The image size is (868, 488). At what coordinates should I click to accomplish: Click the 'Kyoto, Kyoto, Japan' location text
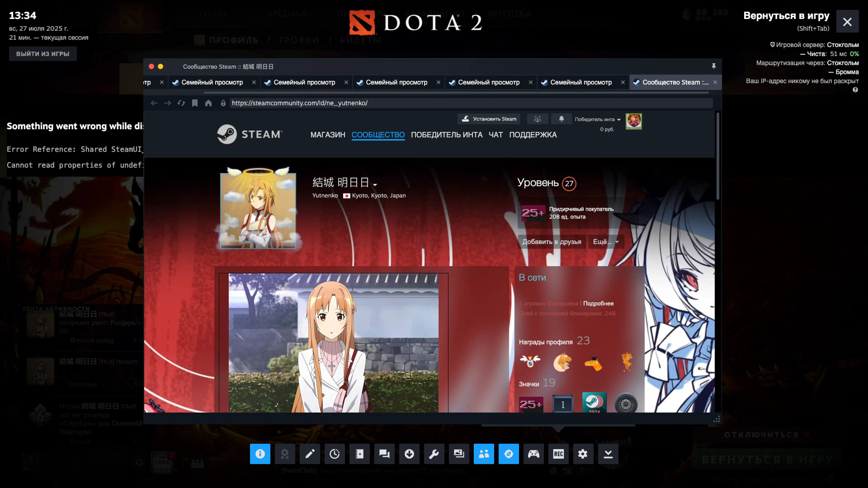(379, 195)
